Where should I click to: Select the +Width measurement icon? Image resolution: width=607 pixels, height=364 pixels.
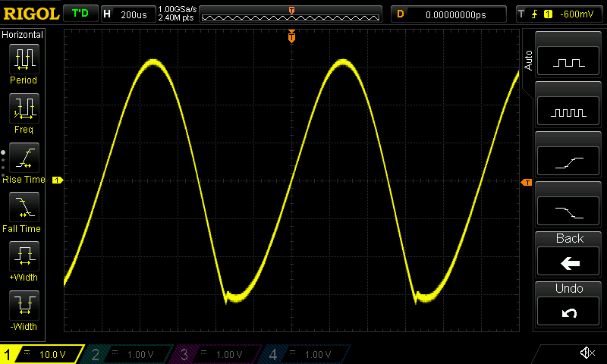(x=24, y=256)
